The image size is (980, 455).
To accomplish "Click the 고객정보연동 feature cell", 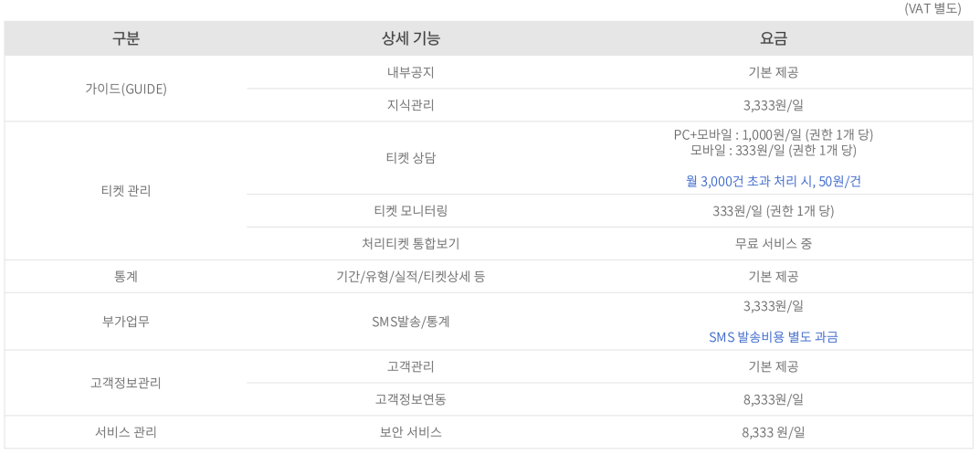I will pyautogui.click(x=411, y=399).
